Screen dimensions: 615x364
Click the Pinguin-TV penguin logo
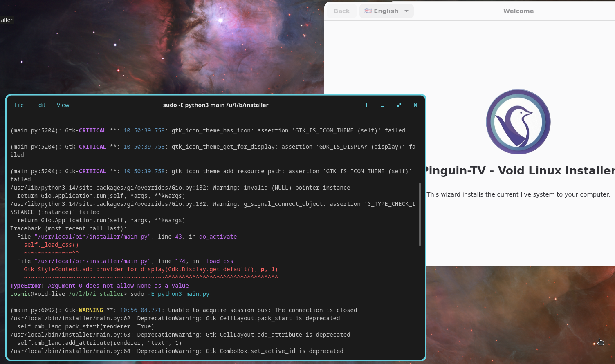(518, 122)
